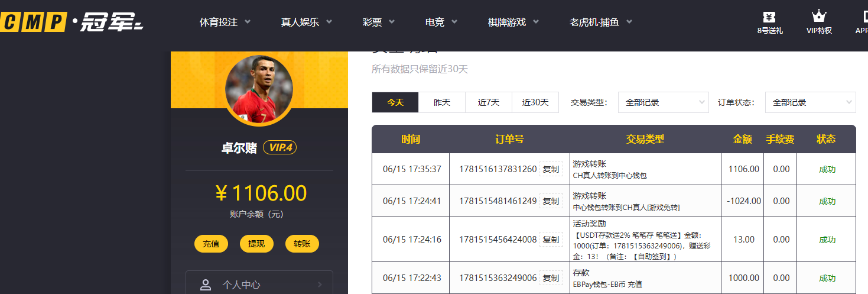Select the 近30天 tab
The height and width of the screenshot is (294, 868).
[x=535, y=102]
